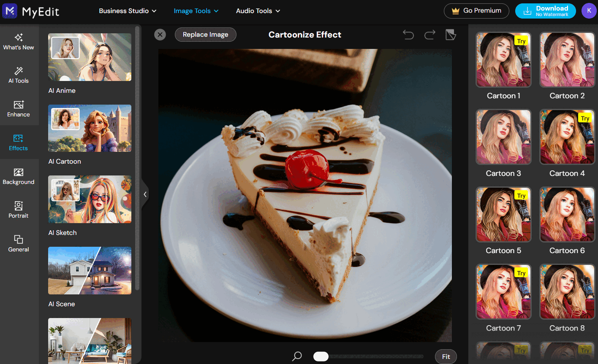Expand the Audio Tools dropdown
The height and width of the screenshot is (364, 598).
258,11
